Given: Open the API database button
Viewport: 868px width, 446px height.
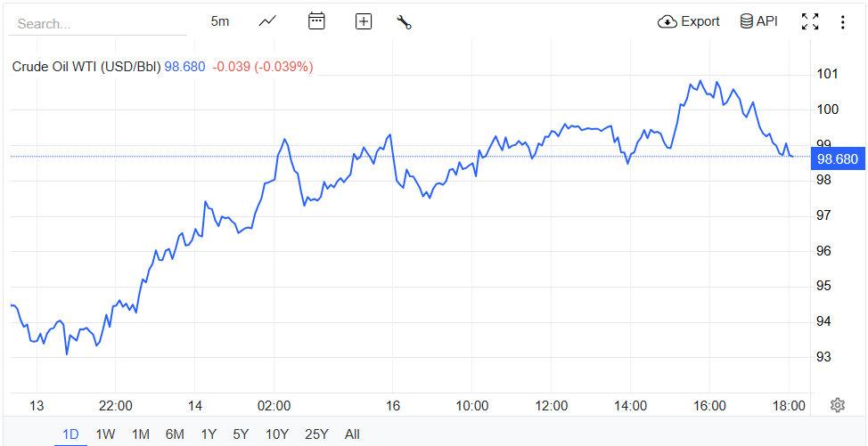Looking at the screenshot, I should [758, 21].
